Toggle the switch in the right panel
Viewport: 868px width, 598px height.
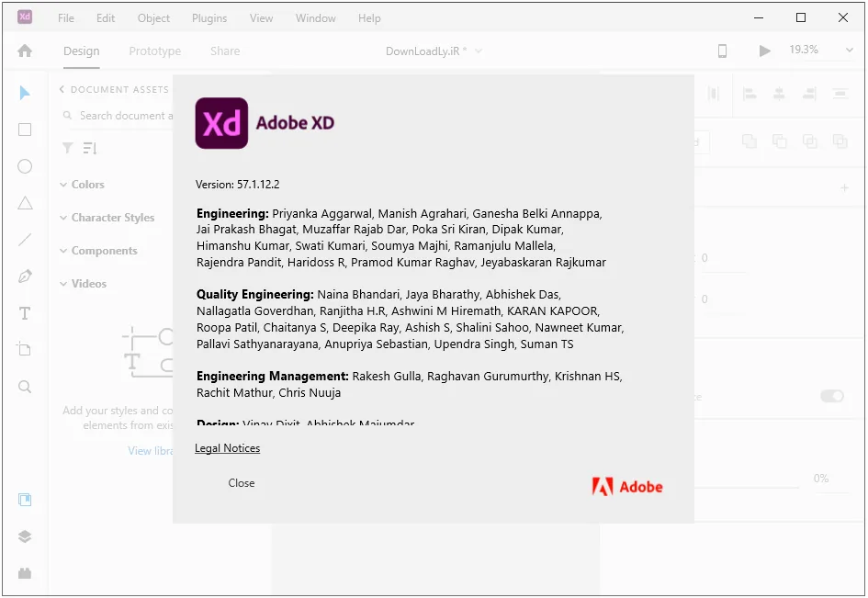(x=831, y=396)
